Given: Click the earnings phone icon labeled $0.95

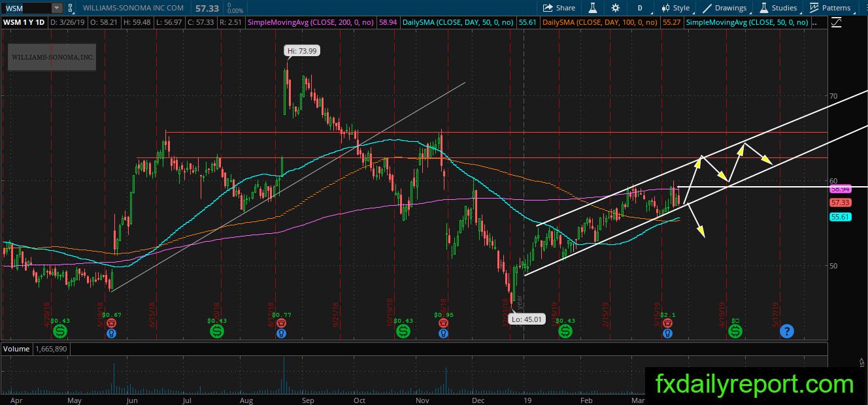Looking at the screenshot, I should tap(443, 323).
